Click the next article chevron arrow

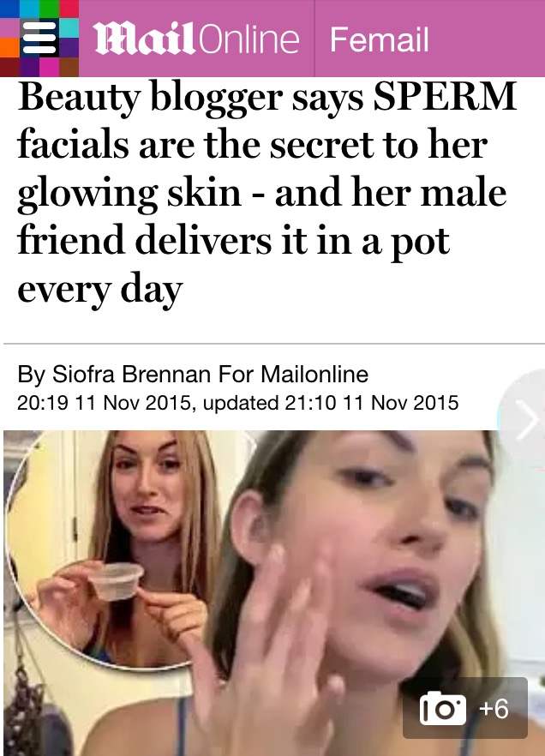click(x=526, y=420)
